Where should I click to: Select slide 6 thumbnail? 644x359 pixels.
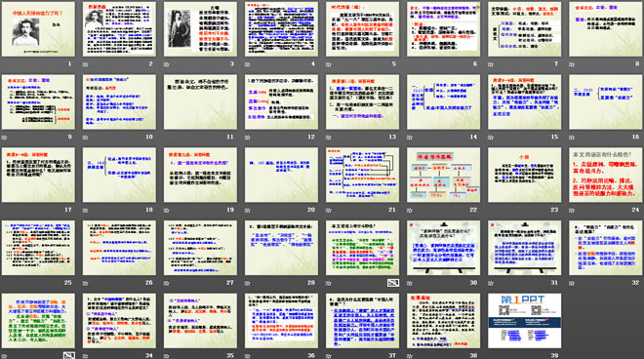click(x=444, y=29)
